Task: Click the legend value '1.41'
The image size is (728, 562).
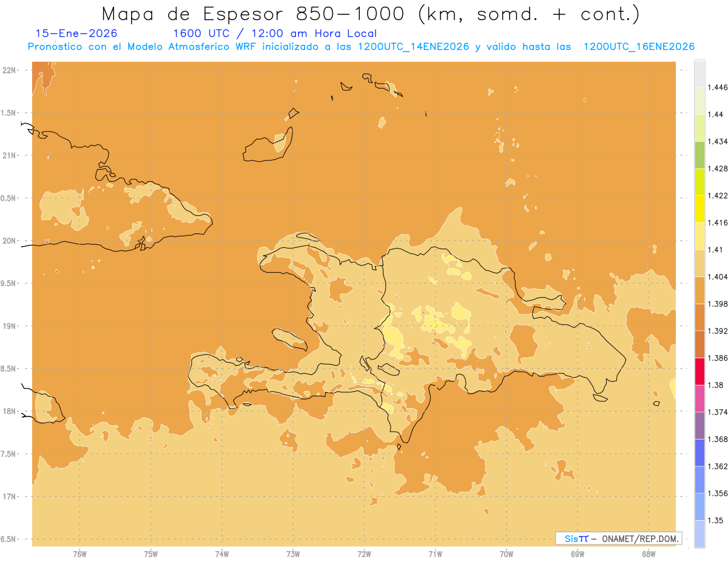Action: click(715, 250)
